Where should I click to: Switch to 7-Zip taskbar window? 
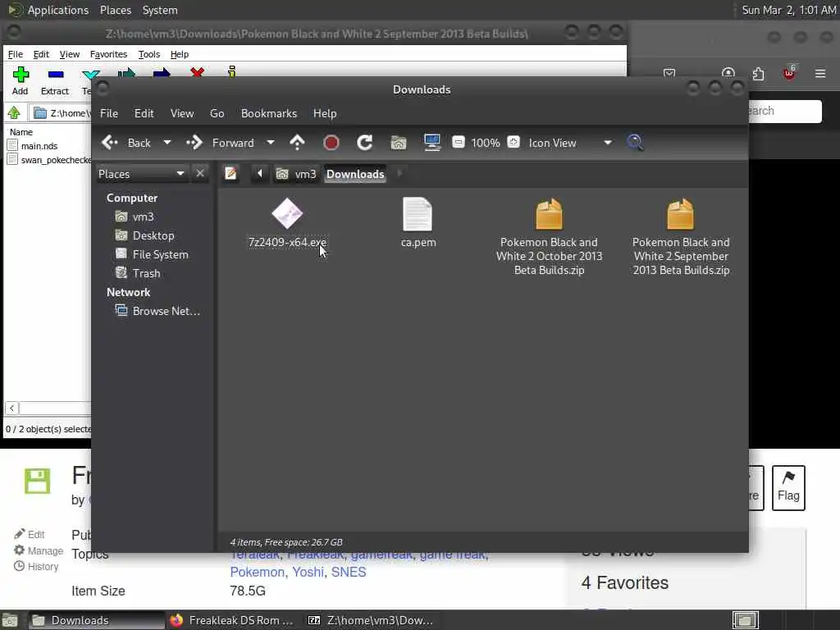(x=371, y=620)
